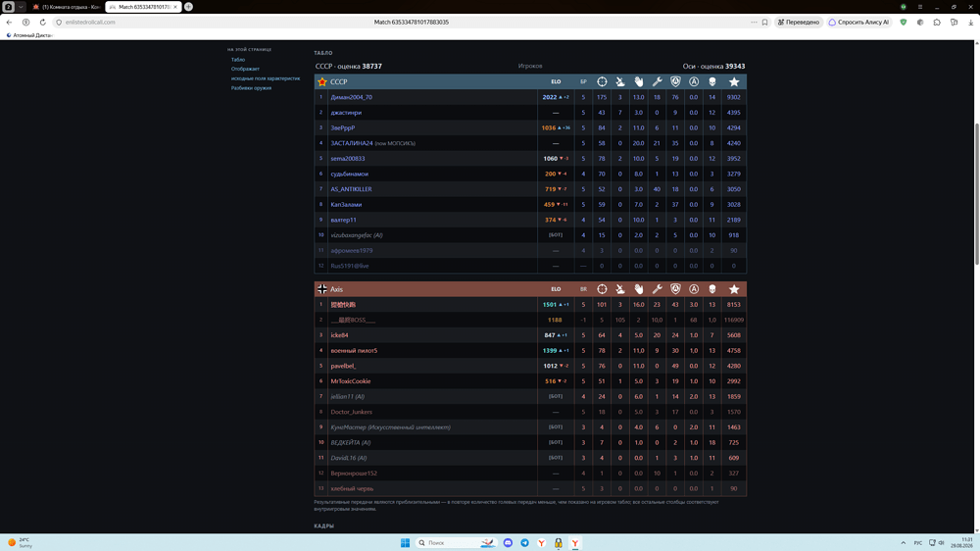The width and height of the screenshot is (980, 551).
Task: Bookmark this page
Action: coord(764,22)
